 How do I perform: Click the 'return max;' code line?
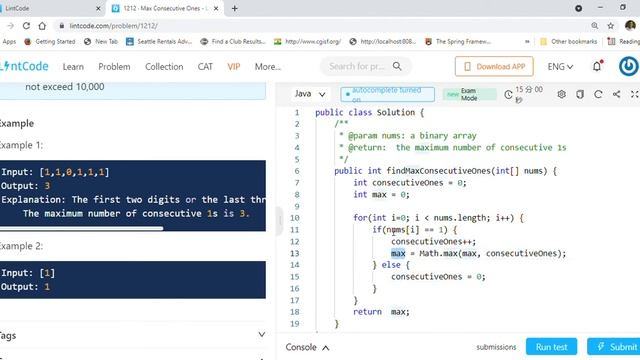(381, 312)
